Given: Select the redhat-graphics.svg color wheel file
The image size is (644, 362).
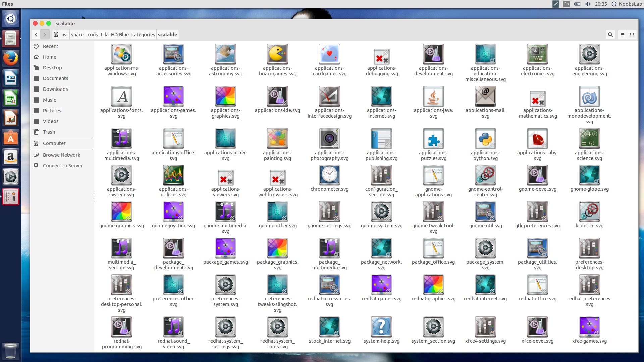Looking at the screenshot, I should pyautogui.click(x=433, y=285).
